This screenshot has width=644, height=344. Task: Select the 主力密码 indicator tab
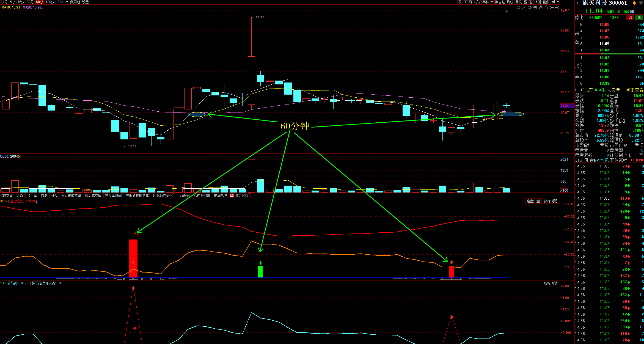click(x=183, y=196)
